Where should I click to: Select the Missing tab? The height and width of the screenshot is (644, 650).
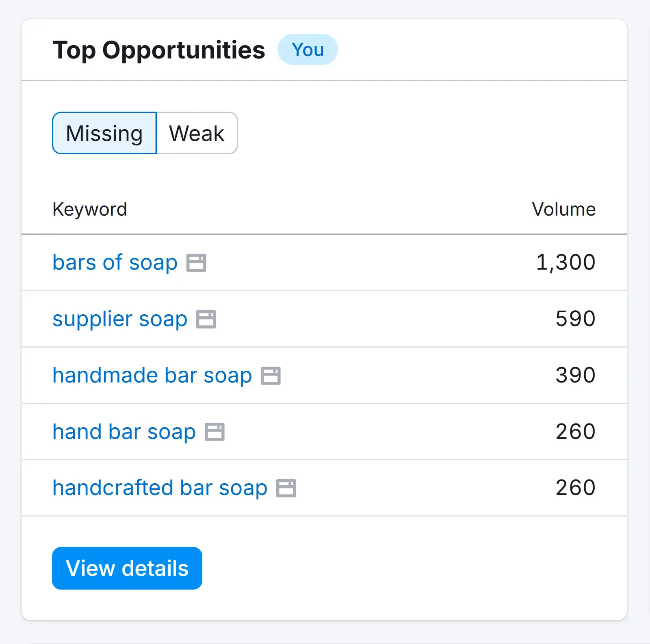coord(104,133)
